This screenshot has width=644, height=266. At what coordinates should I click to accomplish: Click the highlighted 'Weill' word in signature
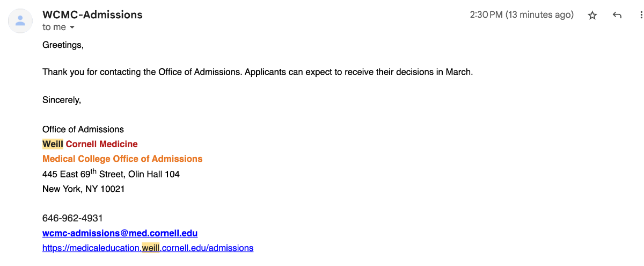point(53,144)
